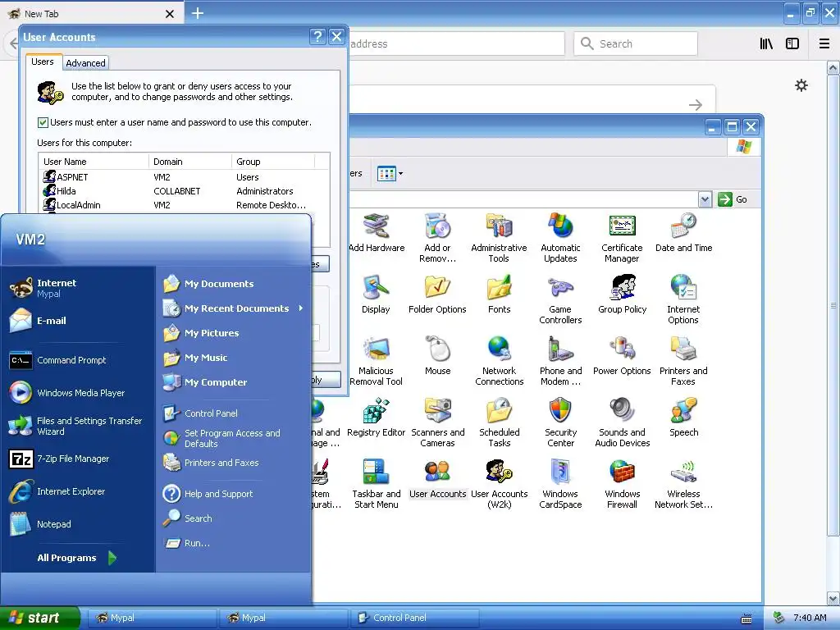Image resolution: width=840 pixels, height=630 pixels.
Task: Show browser library icon
Action: tap(766, 44)
